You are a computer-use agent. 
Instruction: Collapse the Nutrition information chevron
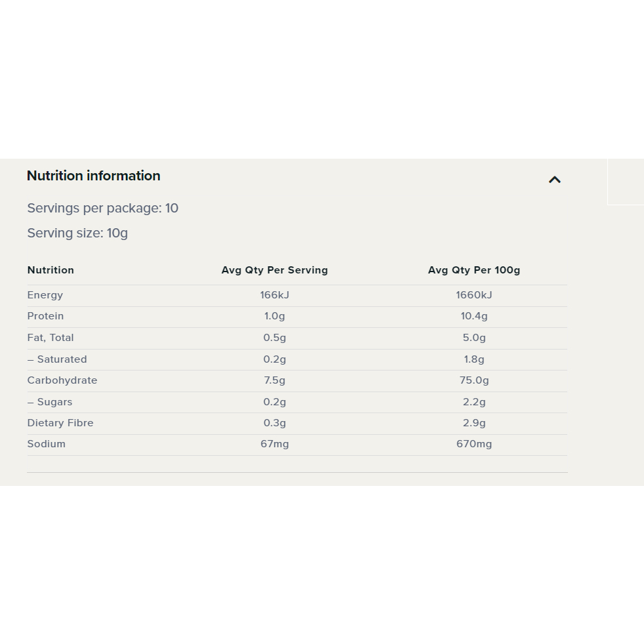click(555, 180)
